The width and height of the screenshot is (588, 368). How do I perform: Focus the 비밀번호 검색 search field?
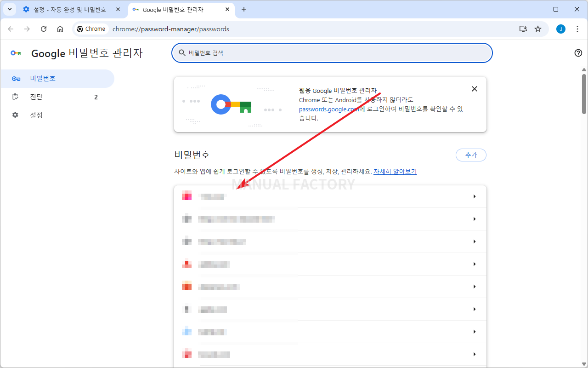point(332,53)
